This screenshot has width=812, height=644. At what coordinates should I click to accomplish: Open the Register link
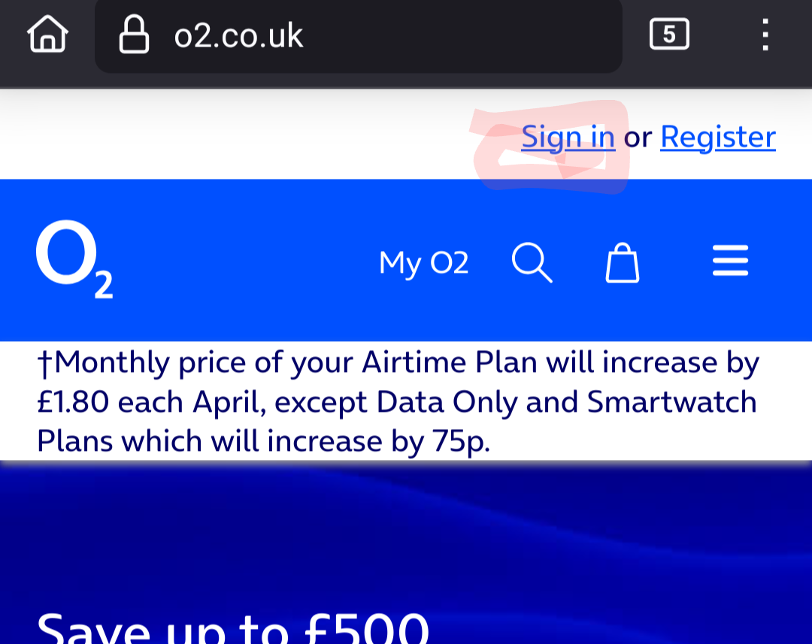click(x=717, y=137)
